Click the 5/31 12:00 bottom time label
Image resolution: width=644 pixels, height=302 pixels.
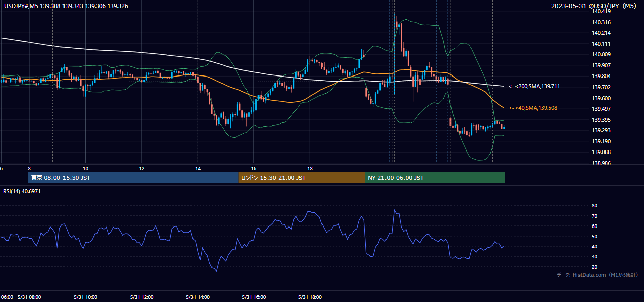click(x=142, y=297)
